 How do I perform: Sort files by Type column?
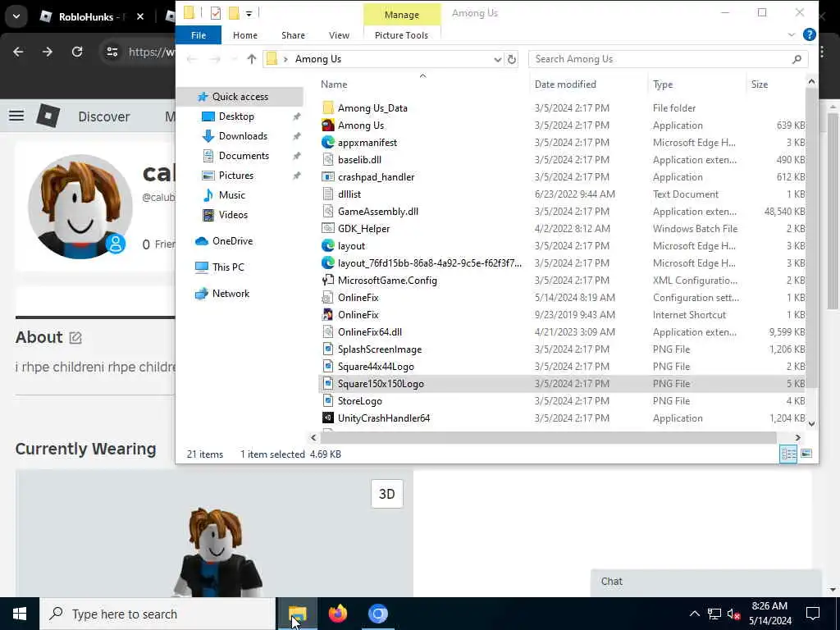663,84
